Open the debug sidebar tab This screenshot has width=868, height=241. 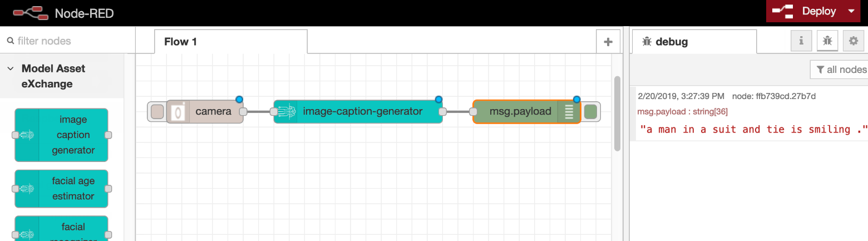(694, 42)
